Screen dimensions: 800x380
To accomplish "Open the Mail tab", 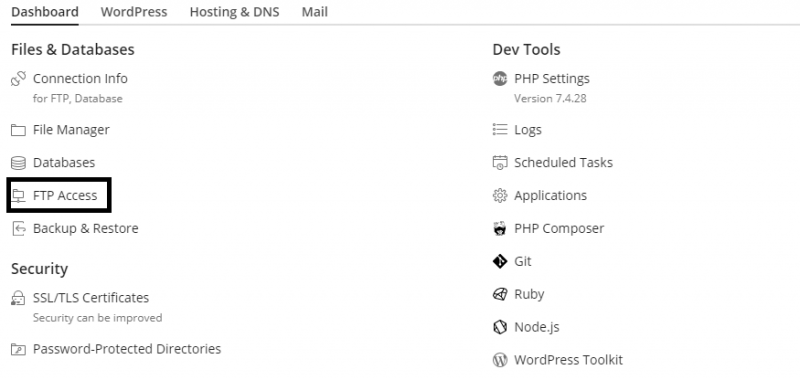I will (314, 12).
